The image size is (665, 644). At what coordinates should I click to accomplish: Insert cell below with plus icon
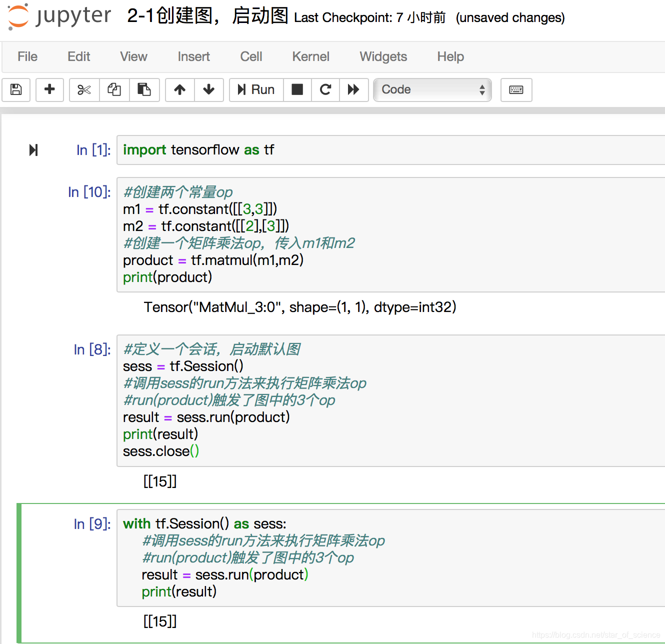(x=49, y=90)
